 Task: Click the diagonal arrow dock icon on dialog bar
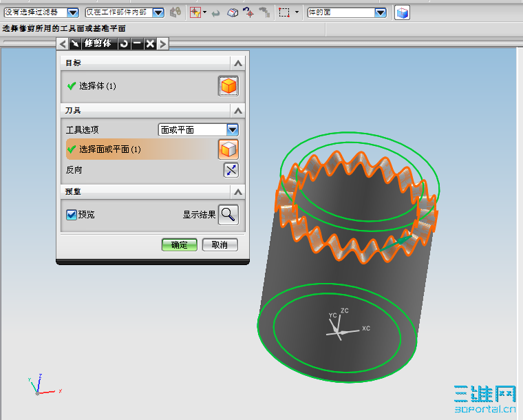click(76, 43)
